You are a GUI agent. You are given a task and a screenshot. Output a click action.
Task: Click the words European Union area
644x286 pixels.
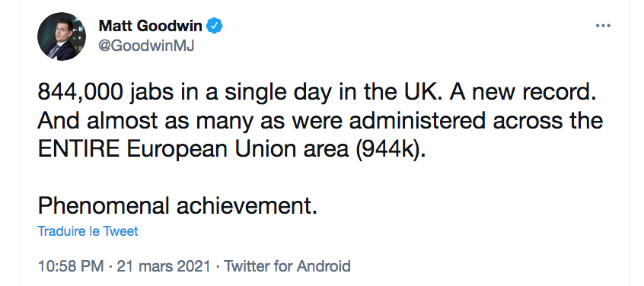238,151
